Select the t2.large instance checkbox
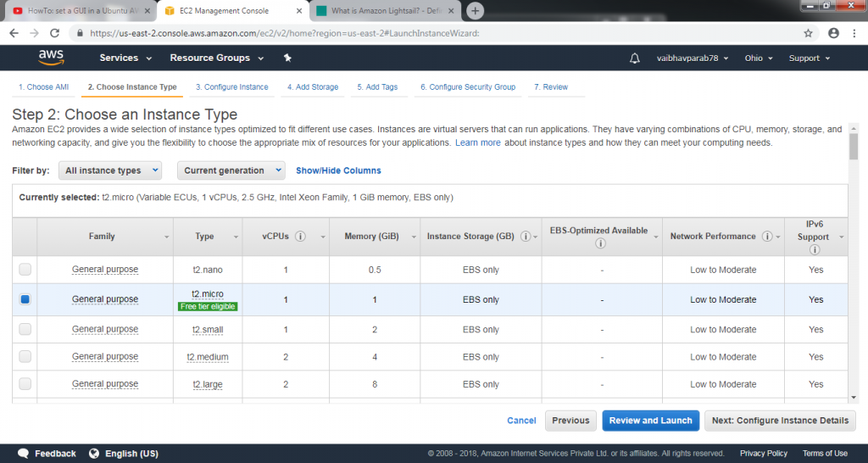The image size is (868, 463). coord(25,384)
